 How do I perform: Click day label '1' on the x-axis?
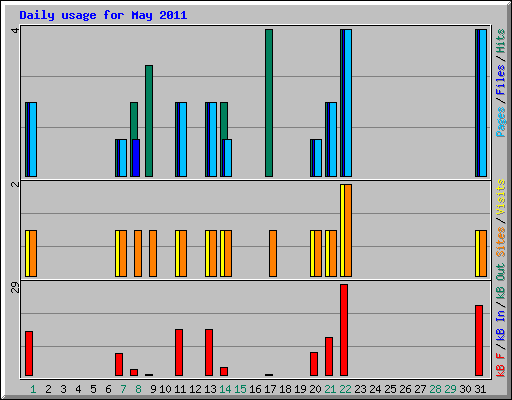tap(33, 389)
